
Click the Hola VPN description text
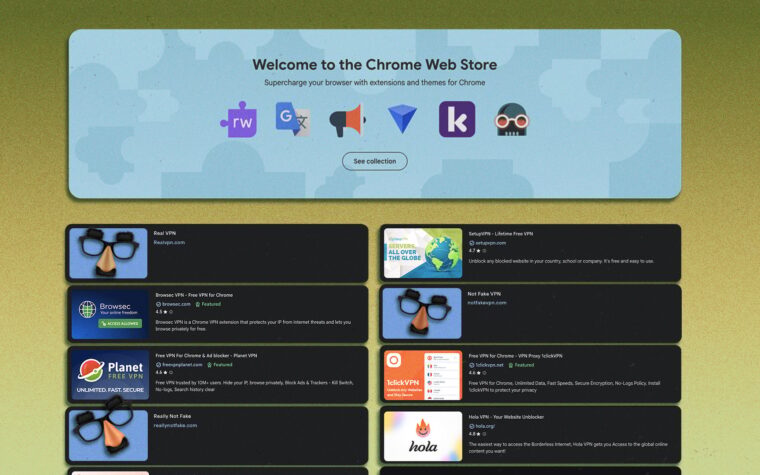coord(568,447)
